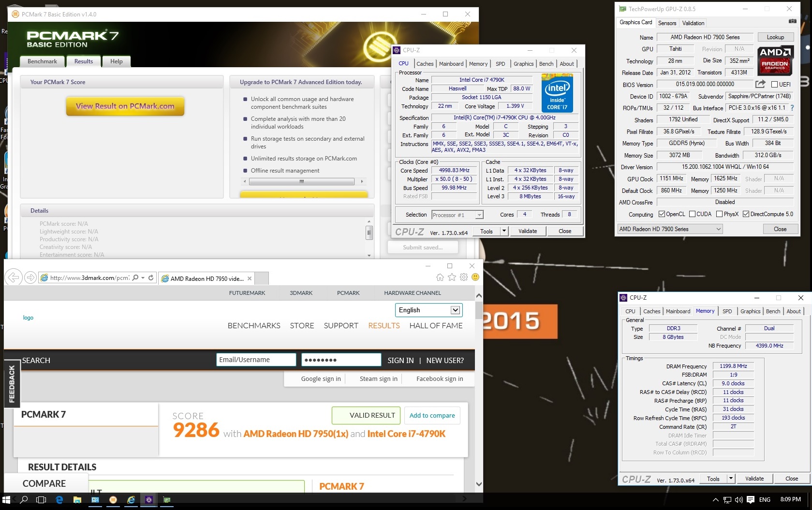Click the CPU-Z taskbar icon
812x510 pixels.
click(149, 500)
